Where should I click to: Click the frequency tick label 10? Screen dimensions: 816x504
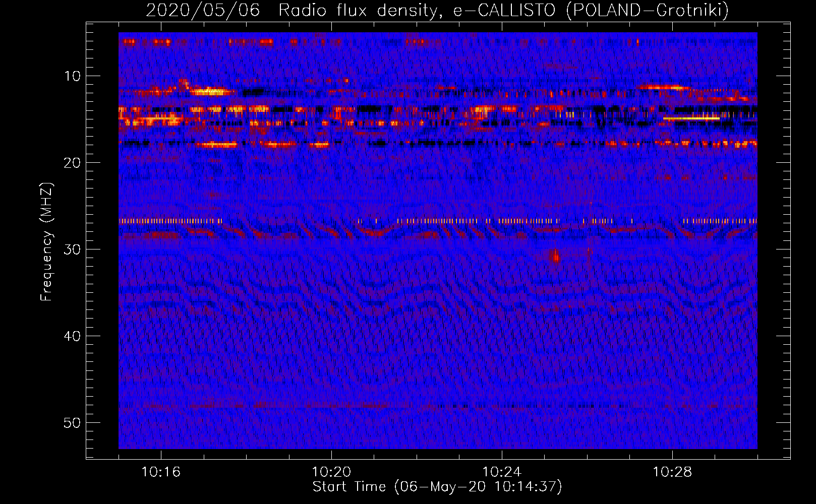tap(72, 76)
